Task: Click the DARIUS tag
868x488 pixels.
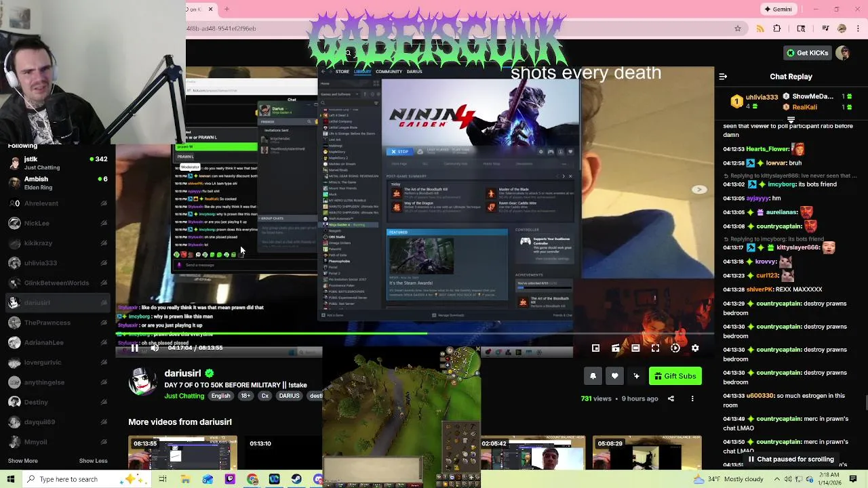Action: pyautogui.click(x=289, y=396)
